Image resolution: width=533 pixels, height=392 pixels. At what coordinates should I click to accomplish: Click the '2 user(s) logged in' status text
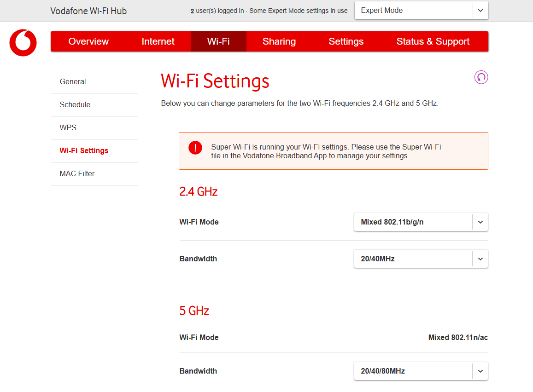217,11
